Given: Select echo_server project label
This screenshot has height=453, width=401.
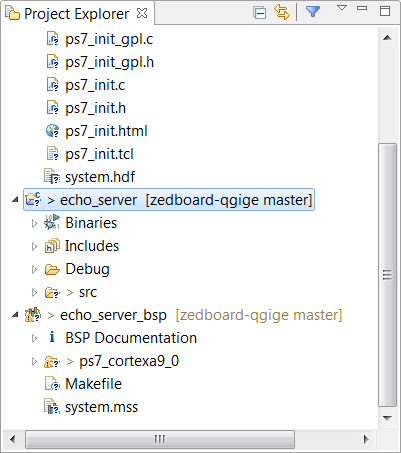Looking at the screenshot, I should (98, 200).
